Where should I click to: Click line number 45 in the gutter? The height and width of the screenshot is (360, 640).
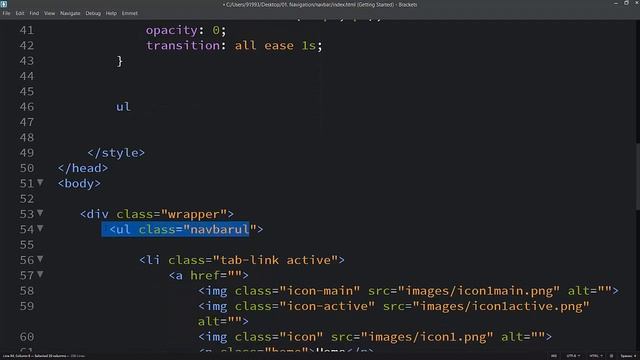coord(27,91)
